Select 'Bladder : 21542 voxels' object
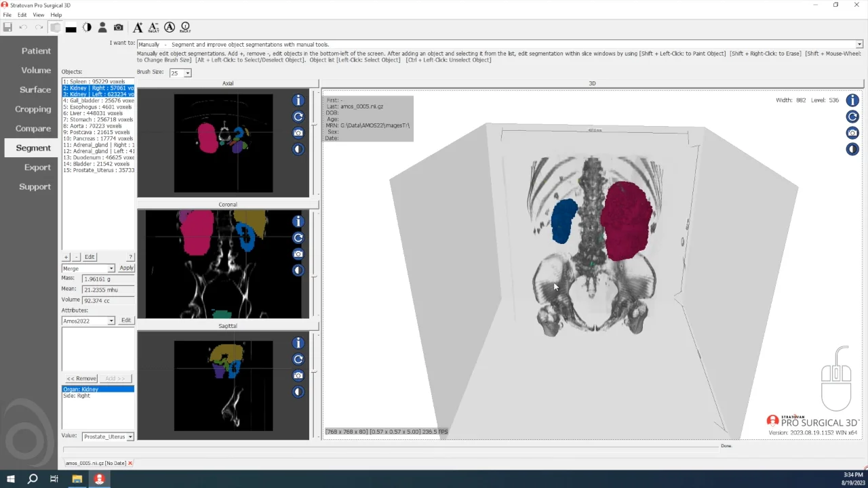Image resolution: width=868 pixels, height=488 pixels. point(98,164)
